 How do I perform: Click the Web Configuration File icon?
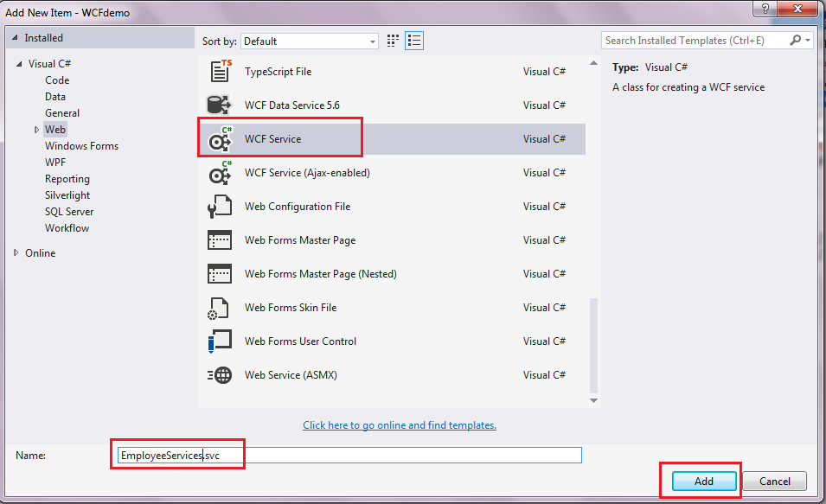pyautogui.click(x=220, y=207)
